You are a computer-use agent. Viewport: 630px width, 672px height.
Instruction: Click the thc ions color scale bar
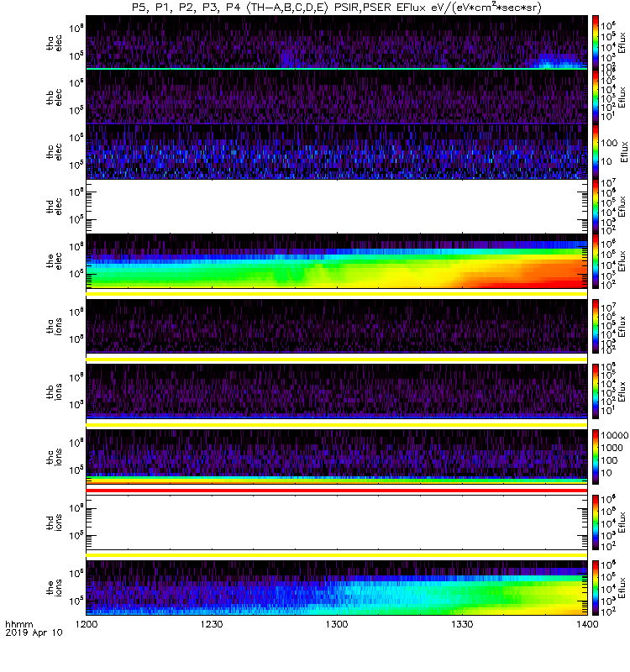(x=596, y=457)
